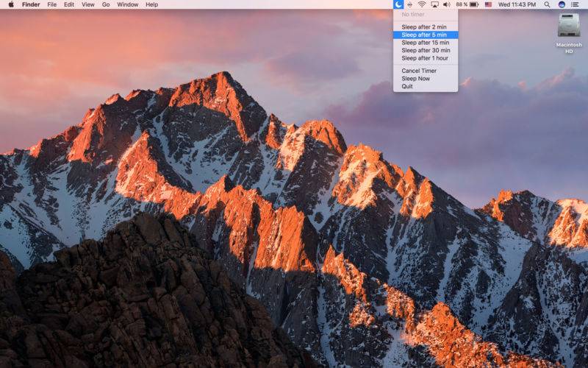Open the US flag input source menu
The image size is (588, 368).
coord(488,4)
